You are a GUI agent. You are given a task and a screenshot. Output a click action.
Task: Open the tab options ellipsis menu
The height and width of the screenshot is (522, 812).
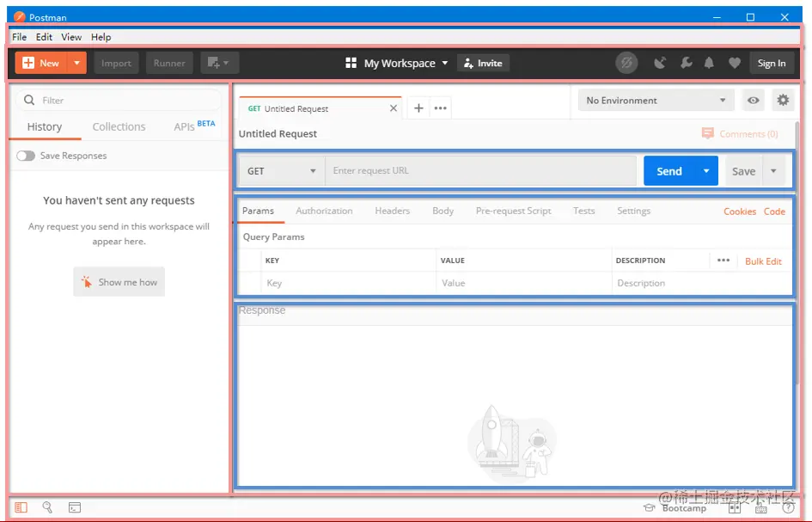pos(441,108)
